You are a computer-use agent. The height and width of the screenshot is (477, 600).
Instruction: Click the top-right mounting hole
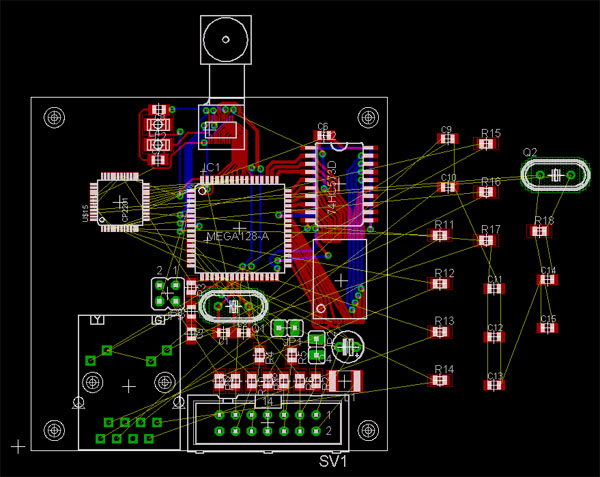368,117
